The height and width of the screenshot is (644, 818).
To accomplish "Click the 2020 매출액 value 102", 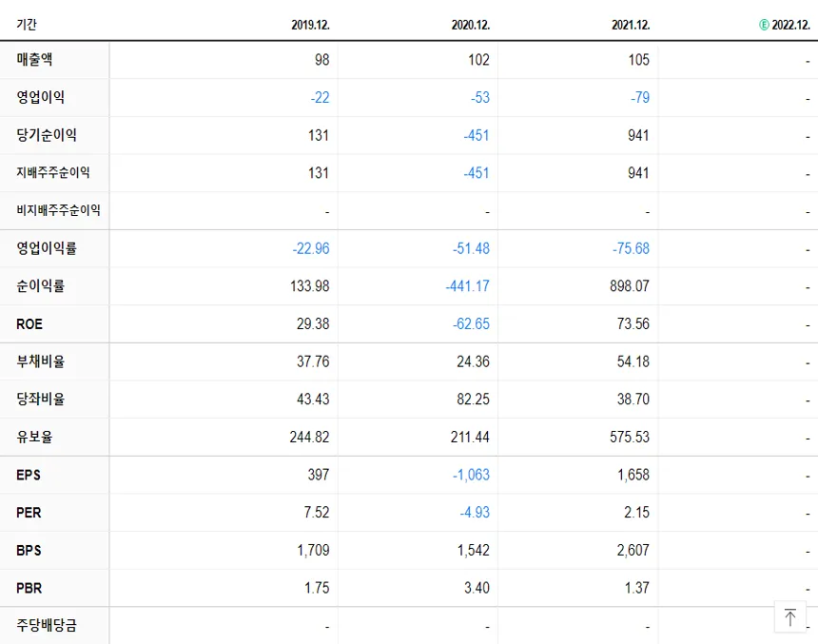I will [x=478, y=60].
